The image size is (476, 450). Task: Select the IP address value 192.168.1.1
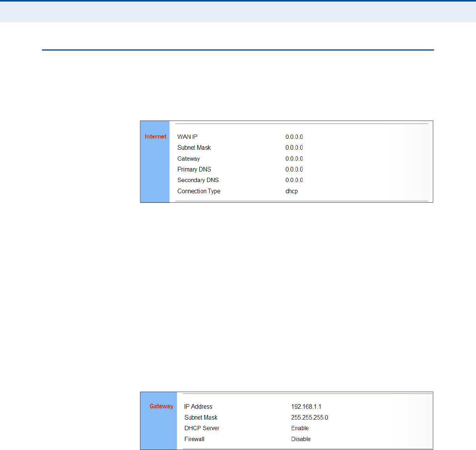306,407
